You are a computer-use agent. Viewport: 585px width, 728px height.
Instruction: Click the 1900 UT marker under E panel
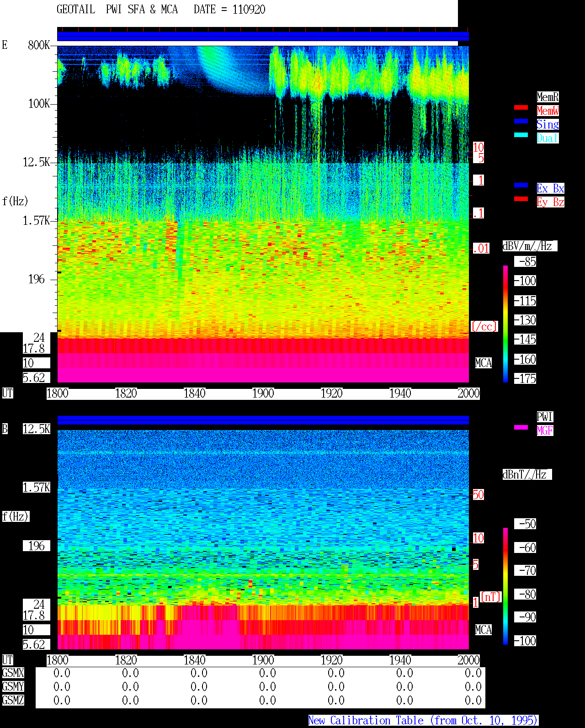[x=263, y=393]
